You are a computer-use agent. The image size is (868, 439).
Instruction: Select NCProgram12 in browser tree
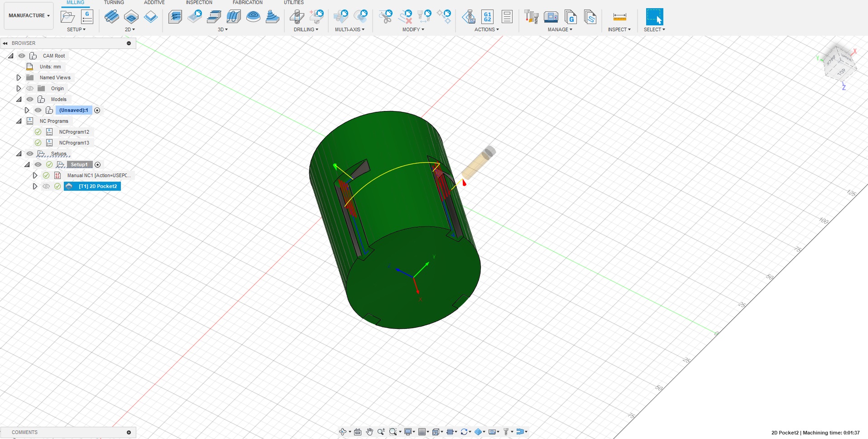74,132
